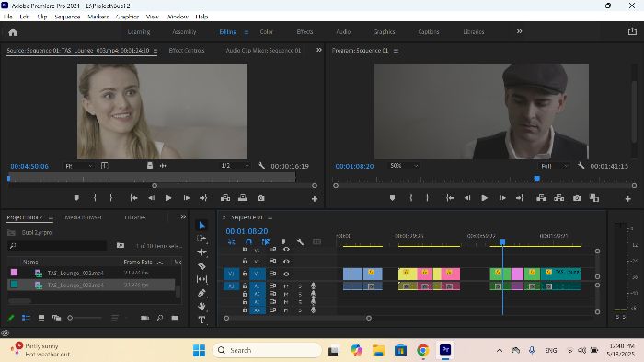
Task: Open Program: Sequence 01 panel menu
Action: click(x=396, y=51)
